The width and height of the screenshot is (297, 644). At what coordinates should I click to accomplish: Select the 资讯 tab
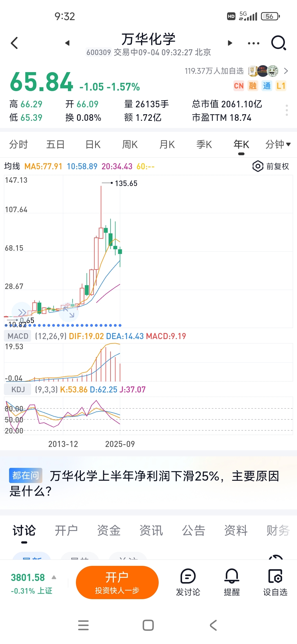point(151,530)
